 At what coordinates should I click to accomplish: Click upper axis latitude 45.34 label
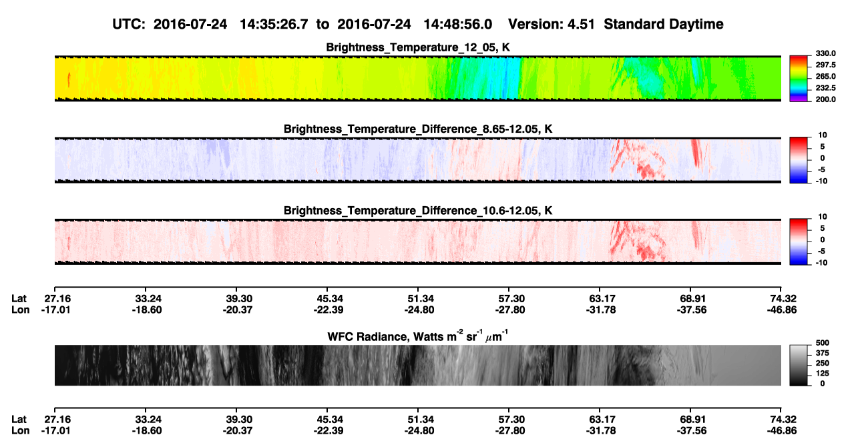[329, 298]
